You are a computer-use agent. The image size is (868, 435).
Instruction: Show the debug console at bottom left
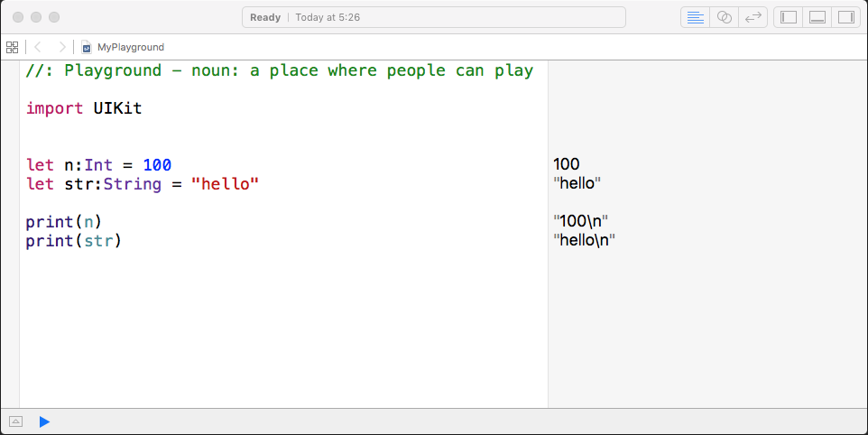(16, 421)
